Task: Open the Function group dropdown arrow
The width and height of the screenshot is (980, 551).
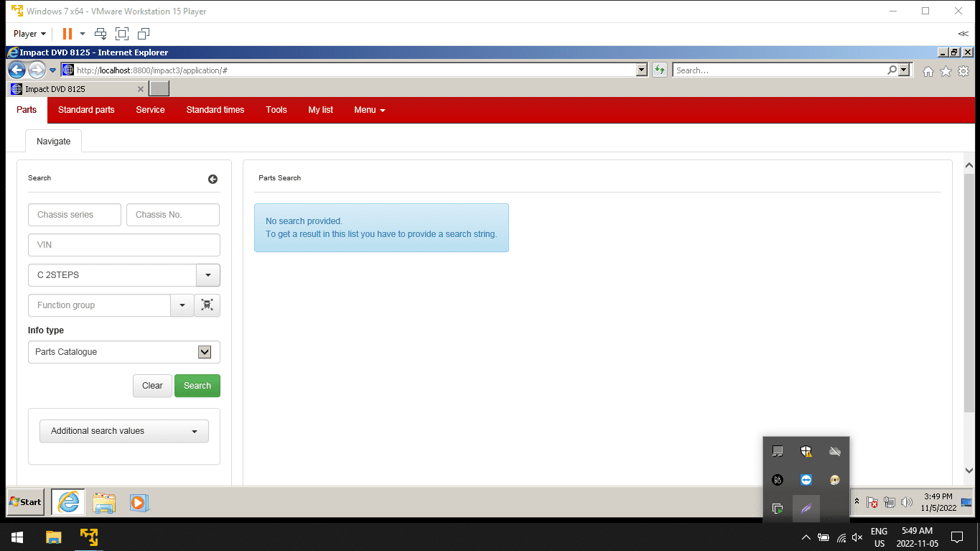Action: (x=182, y=305)
